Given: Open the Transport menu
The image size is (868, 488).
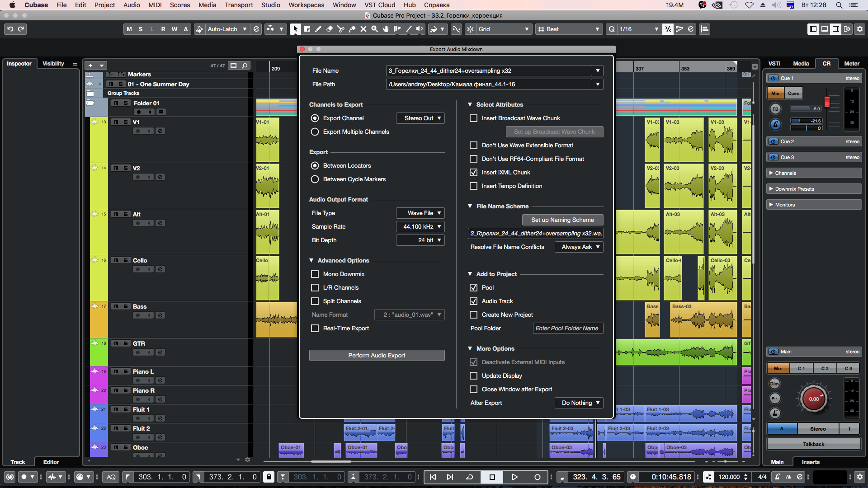Looking at the screenshot, I should click(239, 5).
